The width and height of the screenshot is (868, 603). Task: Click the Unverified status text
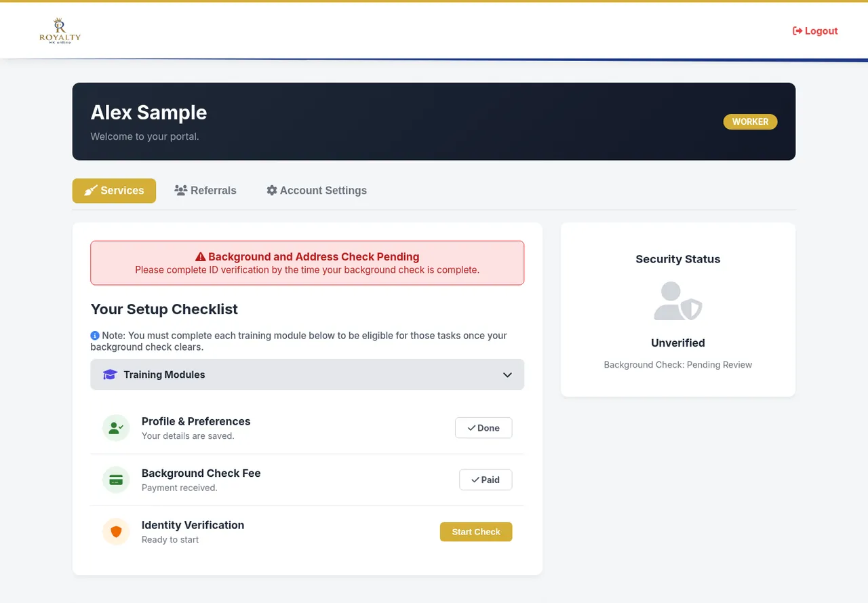[x=678, y=343]
